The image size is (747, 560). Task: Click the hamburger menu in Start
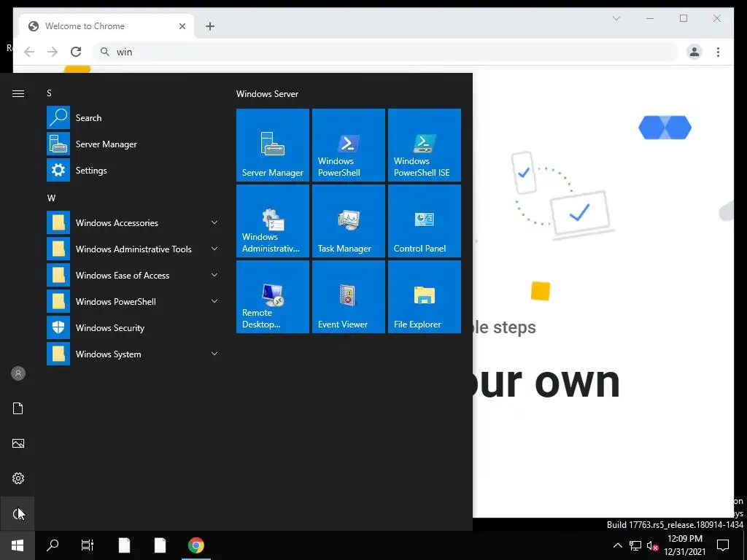click(18, 93)
